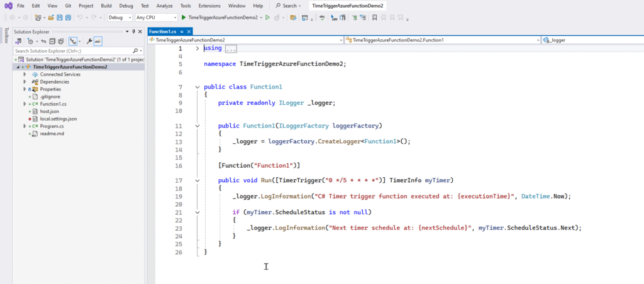This screenshot has width=644, height=284.
Task: Click Show All Files icon in Solution Explorer
Action: tap(61, 41)
